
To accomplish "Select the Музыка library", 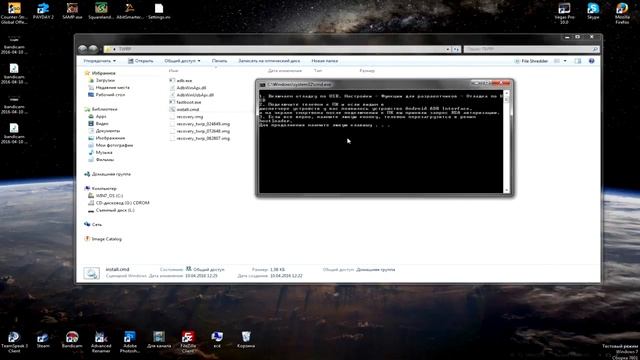I will pos(100,153).
